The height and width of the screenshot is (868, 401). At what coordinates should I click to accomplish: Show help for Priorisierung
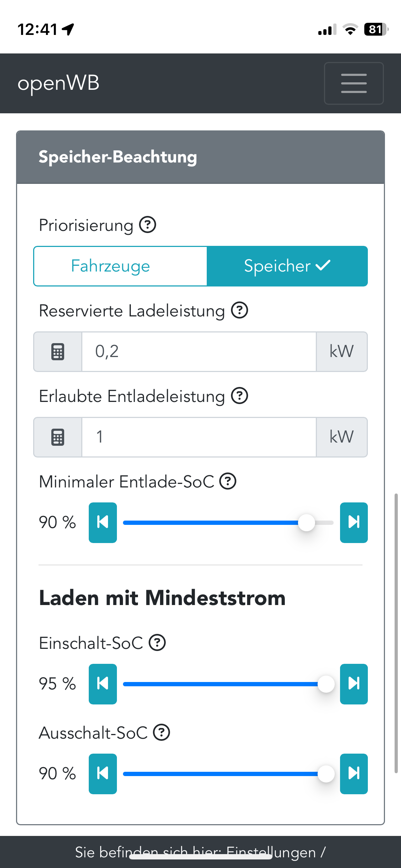(x=148, y=225)
